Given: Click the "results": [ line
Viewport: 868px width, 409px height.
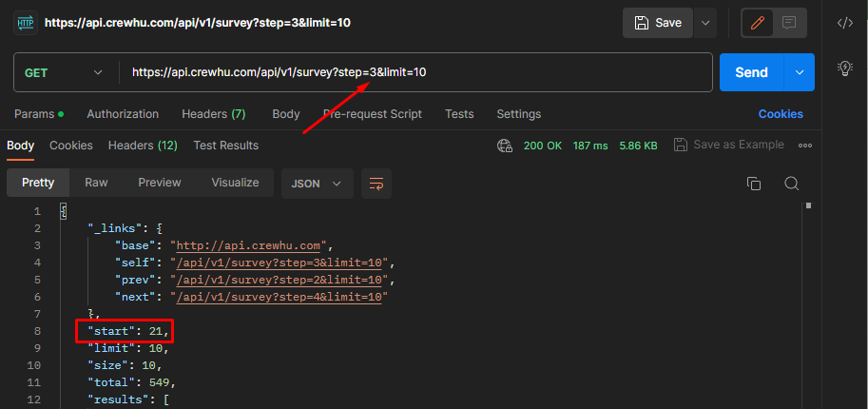Looking at the screenshot, I should click(128, 399).
